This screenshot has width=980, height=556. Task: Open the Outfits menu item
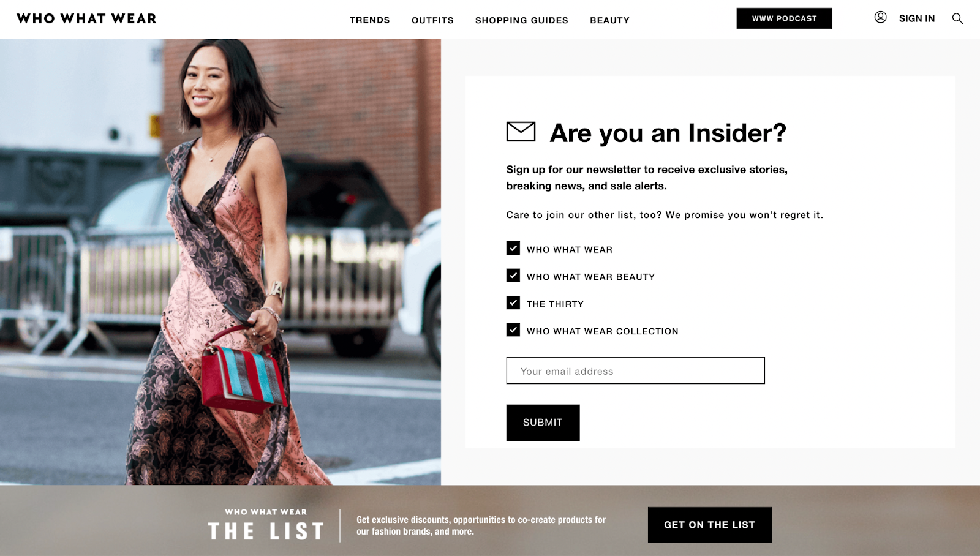click(x=432, y=20)
